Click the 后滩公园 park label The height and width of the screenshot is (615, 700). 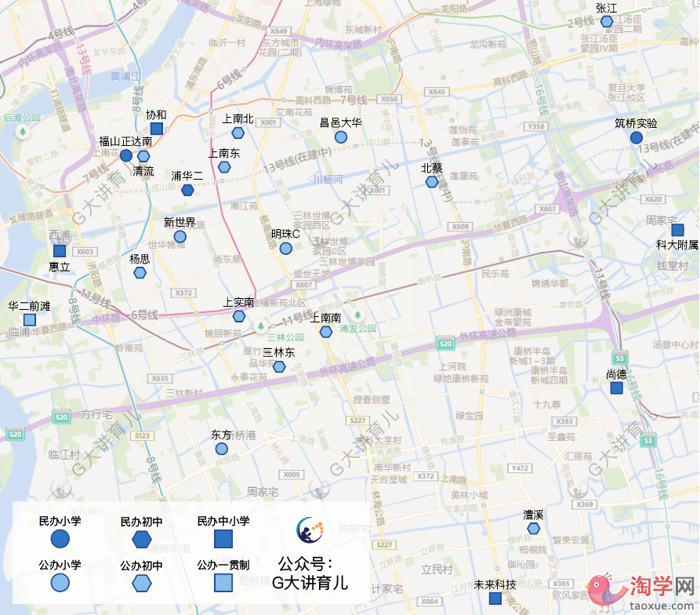click(22, 118)
